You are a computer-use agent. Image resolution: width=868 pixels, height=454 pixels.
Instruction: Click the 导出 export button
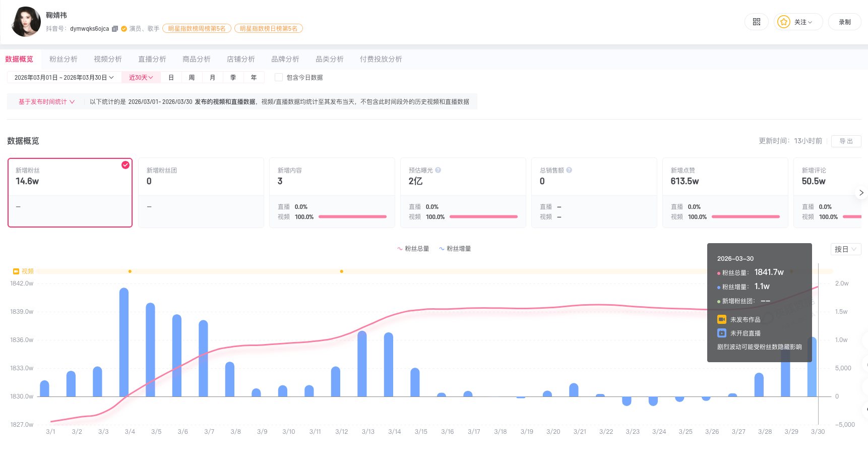(x=847, y=141)
